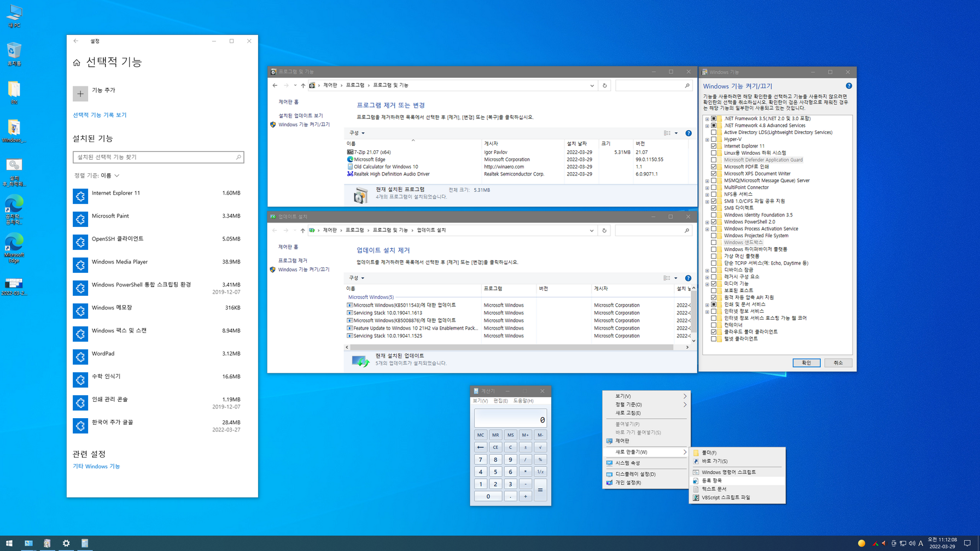Select Microsoft Paint feature icon

(80, 219)
